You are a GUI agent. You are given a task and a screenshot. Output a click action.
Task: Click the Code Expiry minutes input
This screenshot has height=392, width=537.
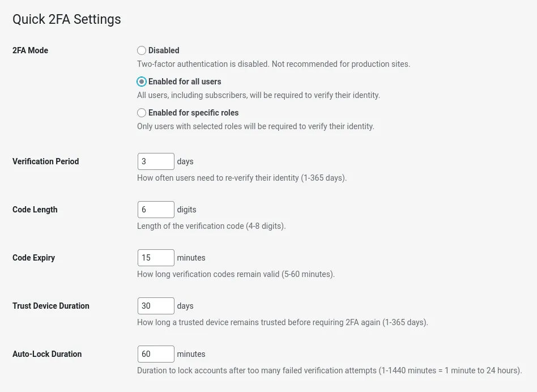(x=156, y=258)
